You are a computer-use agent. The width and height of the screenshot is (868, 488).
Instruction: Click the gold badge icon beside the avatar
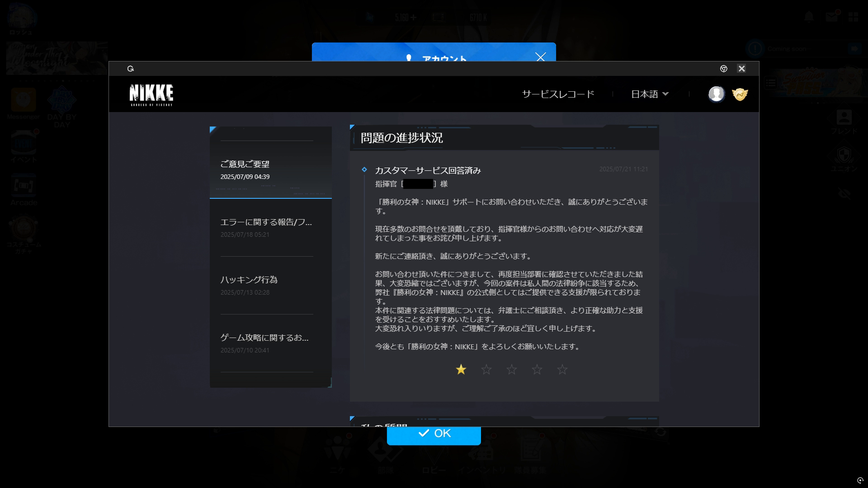[740, 94]
